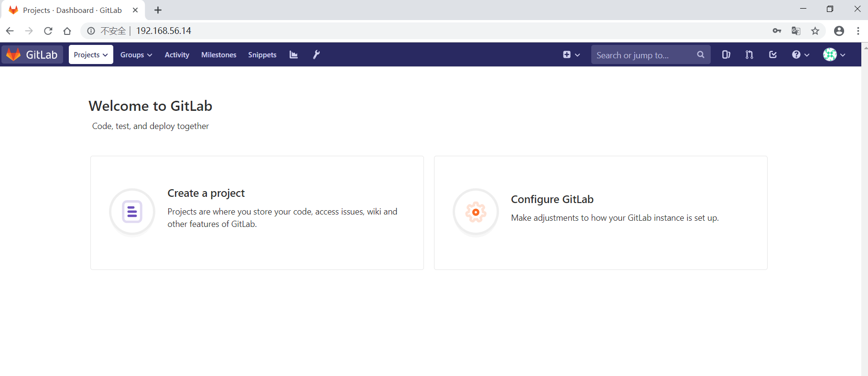868x376 pixels.
Task: Open the Merge requests icon
Action: click(749, 54)
